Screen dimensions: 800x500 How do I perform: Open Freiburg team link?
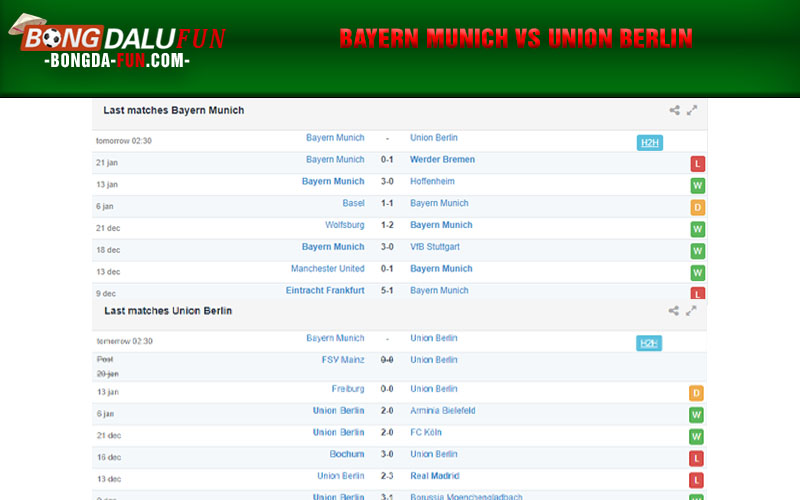348,389
